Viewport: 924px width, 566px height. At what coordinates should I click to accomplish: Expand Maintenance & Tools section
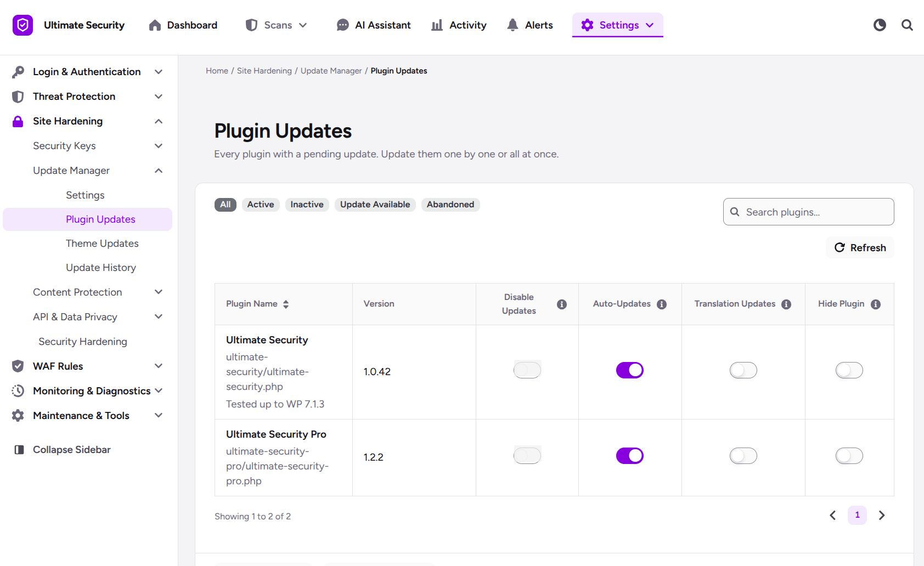coord(88,416)
